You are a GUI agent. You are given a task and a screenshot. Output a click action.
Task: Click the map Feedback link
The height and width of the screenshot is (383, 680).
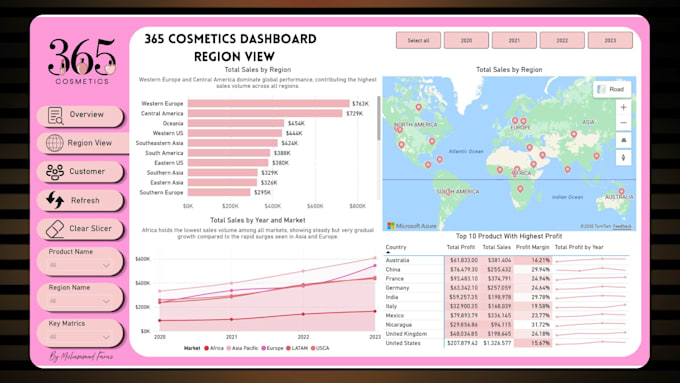coord(622,226)
